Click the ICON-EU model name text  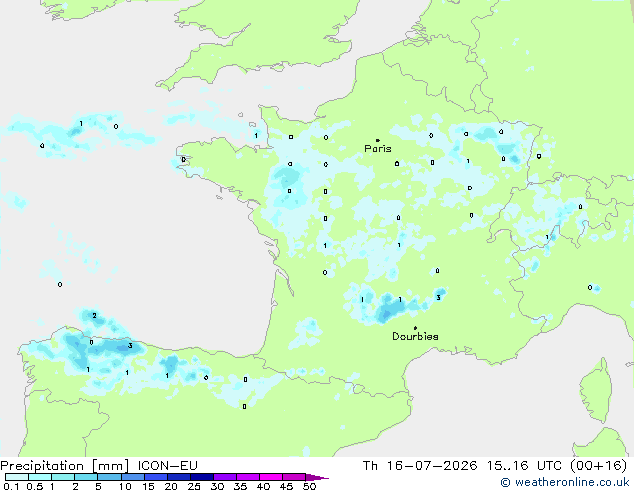(x=167, y=466)
